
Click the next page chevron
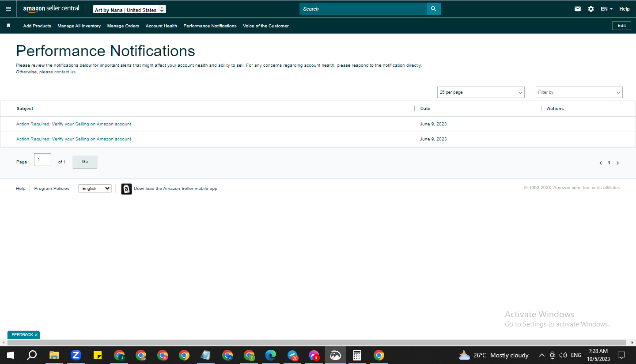click(617, 163)
